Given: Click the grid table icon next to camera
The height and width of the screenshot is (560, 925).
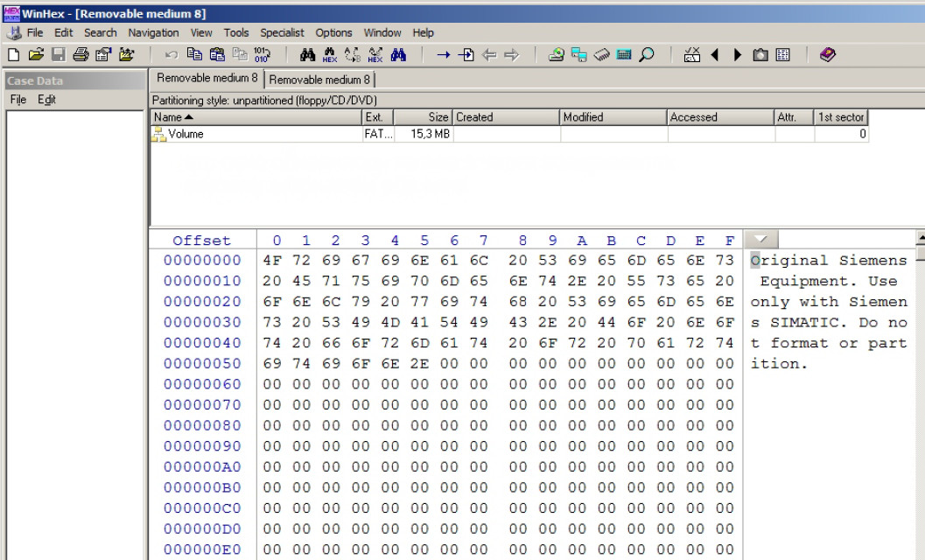Looking at the screenshot, I should tap(783, 55).
